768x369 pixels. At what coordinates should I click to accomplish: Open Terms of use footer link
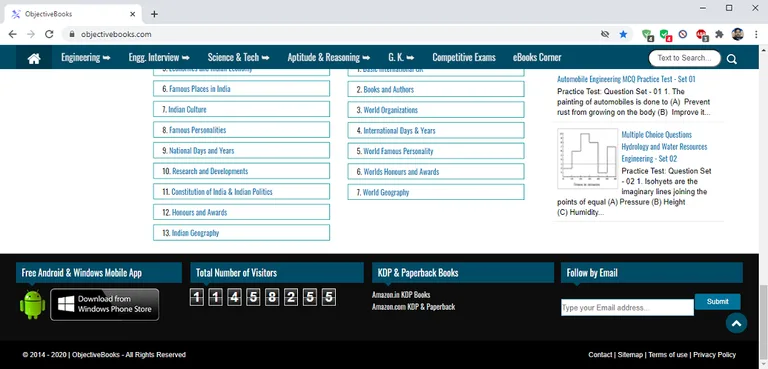point(668,355)
